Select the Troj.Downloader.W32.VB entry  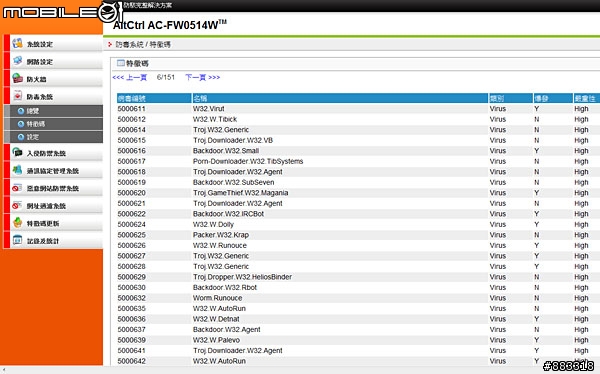click(x=233, y=140)
